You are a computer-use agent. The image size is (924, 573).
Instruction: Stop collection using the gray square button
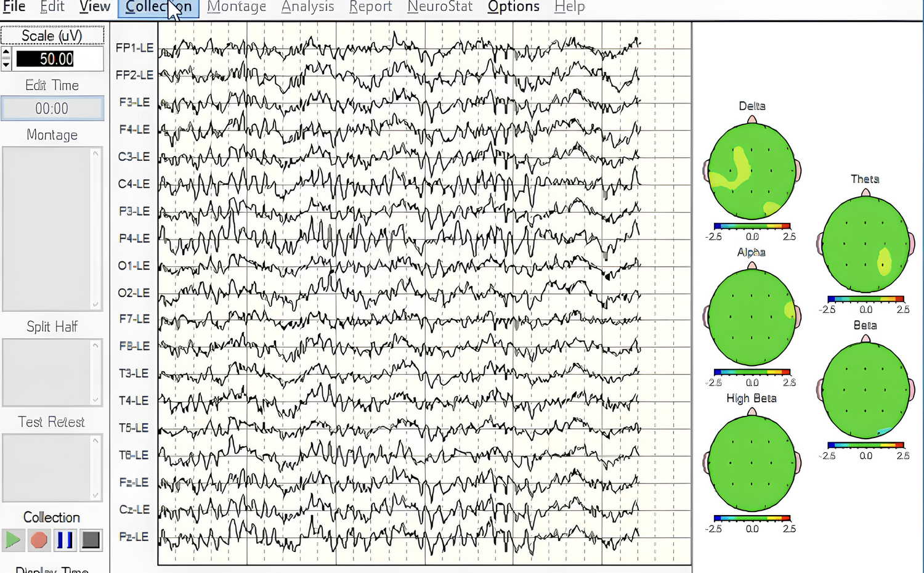[91, 540]
